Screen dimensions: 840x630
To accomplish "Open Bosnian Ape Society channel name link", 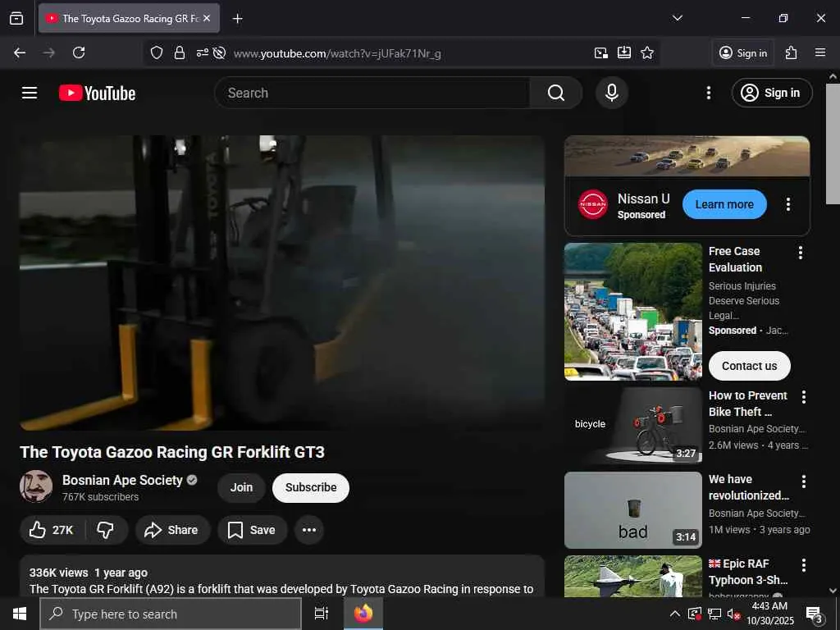I will pos(122,480).
